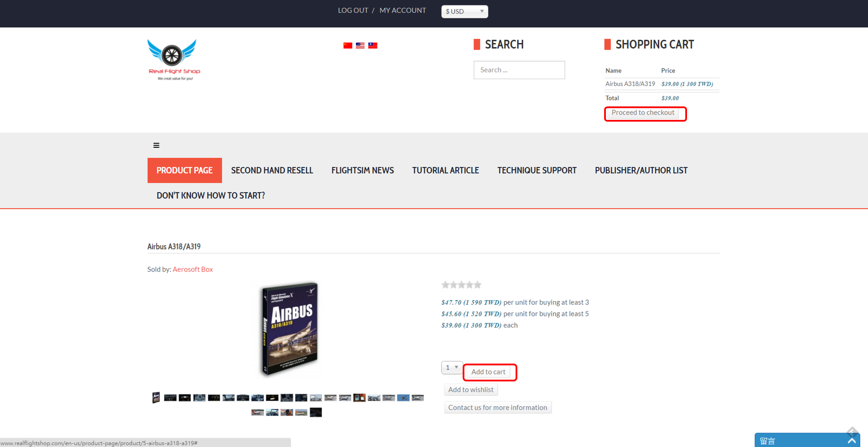Image resolution: width=868 pixels, height=447 pixels.
Task: Open TECHNIQUE SUPPORT menu
Action: (537, 170)
